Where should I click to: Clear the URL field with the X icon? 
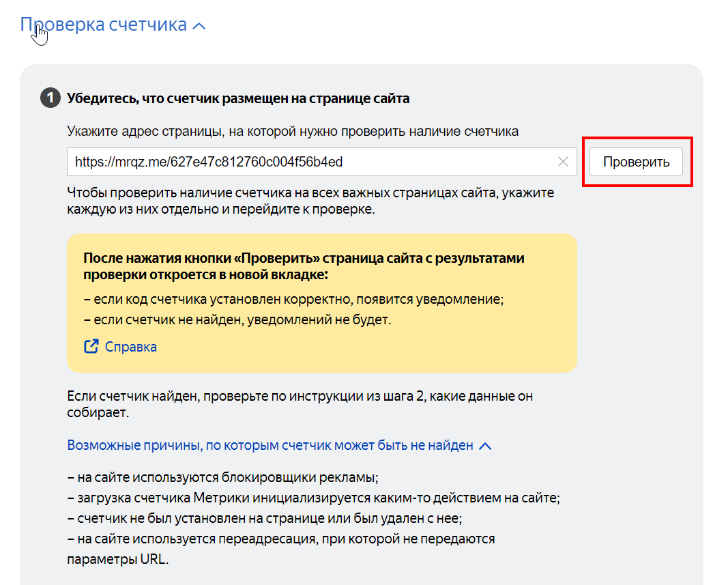pyautogui.click(x=563, y=162)
